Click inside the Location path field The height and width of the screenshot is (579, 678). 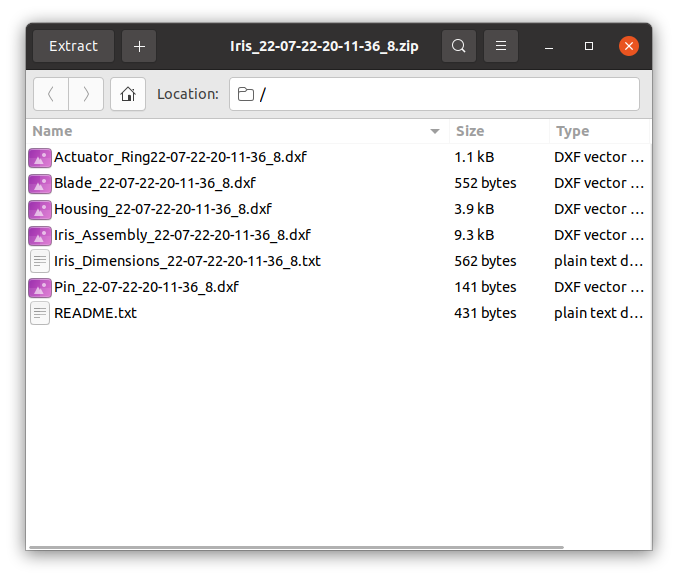coord(434,94)
